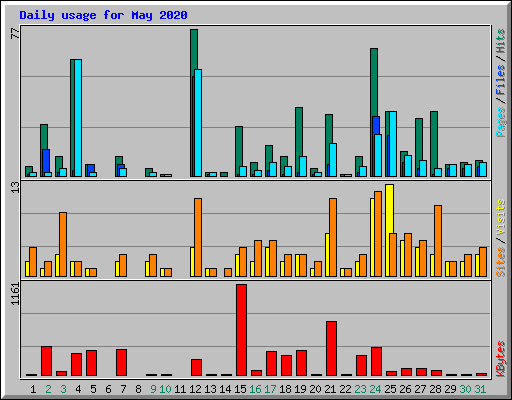Select day 25 on the x-axis

click(390, 389)
